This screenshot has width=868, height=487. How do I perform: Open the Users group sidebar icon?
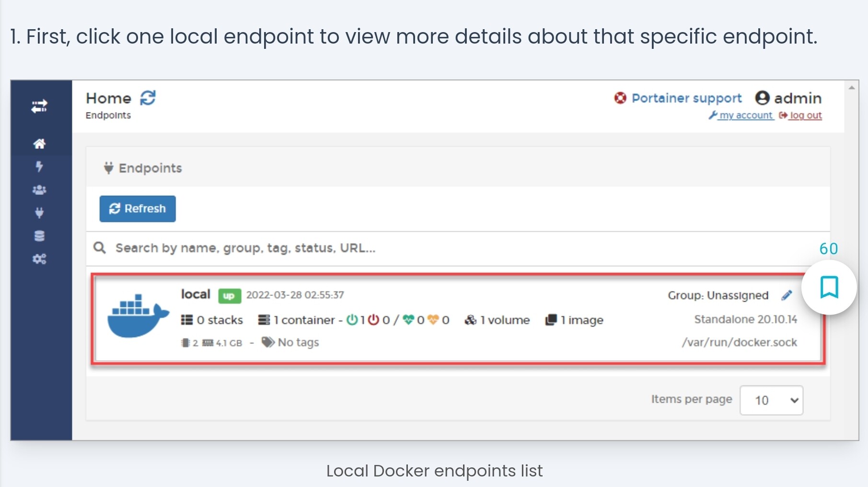click(x=39, y=190)
